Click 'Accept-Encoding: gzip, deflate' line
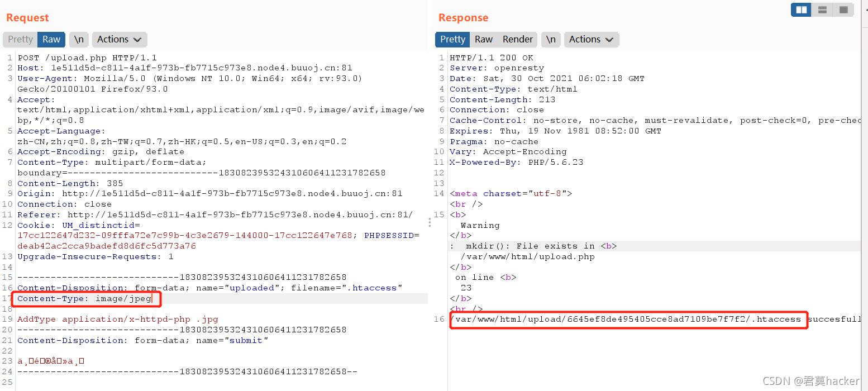This screenshot has height=391, width=868. [x=101, y=152]
